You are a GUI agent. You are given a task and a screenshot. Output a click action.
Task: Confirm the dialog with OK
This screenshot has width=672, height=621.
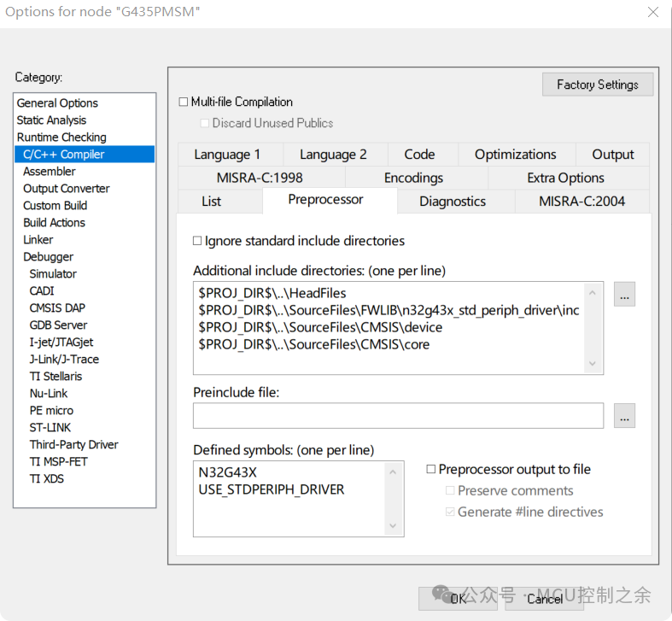(458, 599)
